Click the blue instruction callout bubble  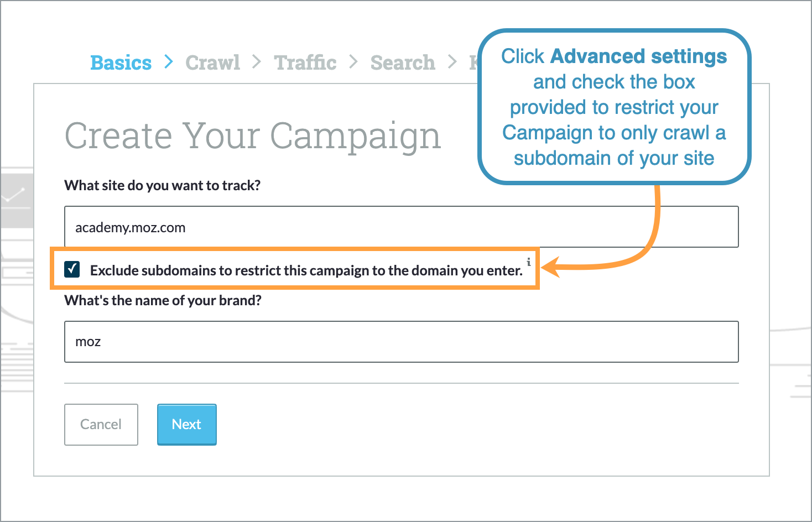pyautogui.click(x=614, y=106)
